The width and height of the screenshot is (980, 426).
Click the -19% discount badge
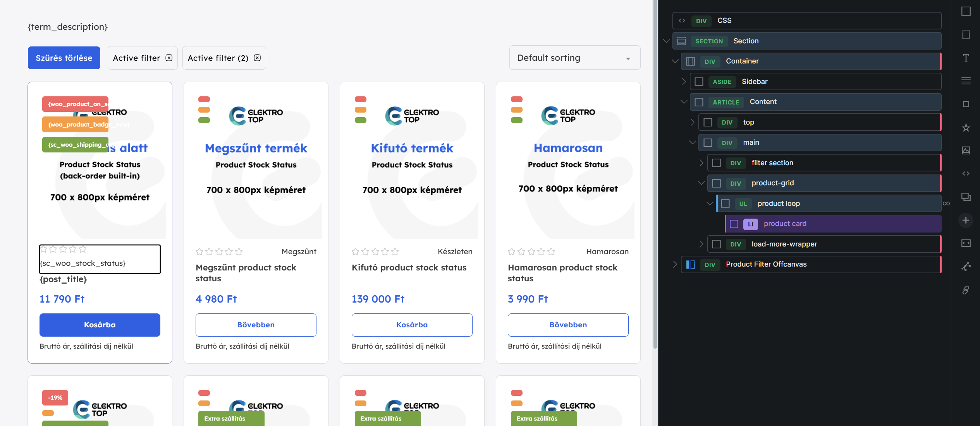tap(55, 398)
